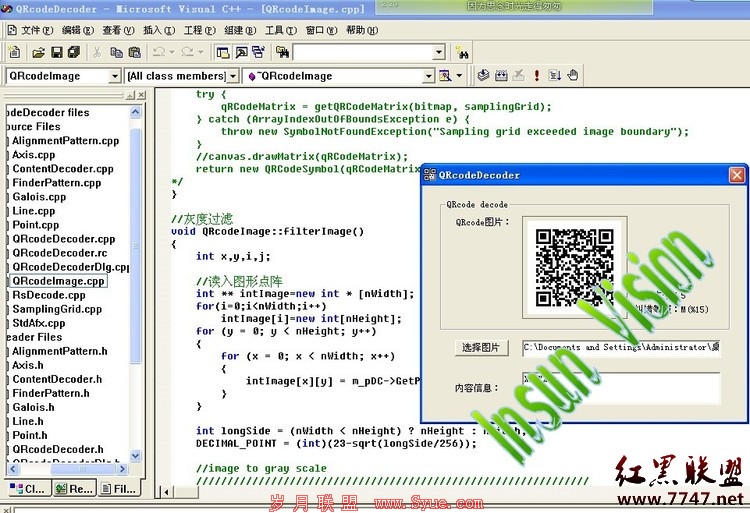This screenshot has width=750, height=513.
Task: Click the Cut scissors icon
Action: point(97,52)
